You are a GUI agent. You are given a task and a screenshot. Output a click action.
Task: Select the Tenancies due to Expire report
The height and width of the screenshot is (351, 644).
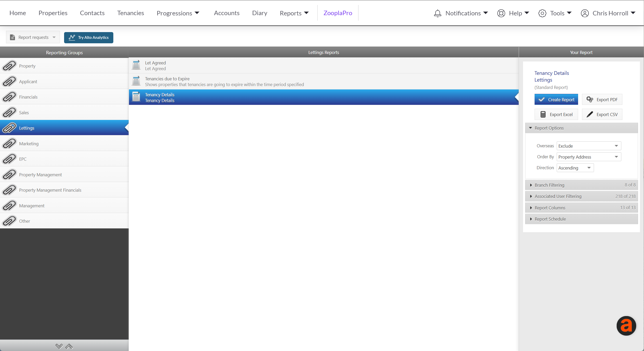(324, 81)
